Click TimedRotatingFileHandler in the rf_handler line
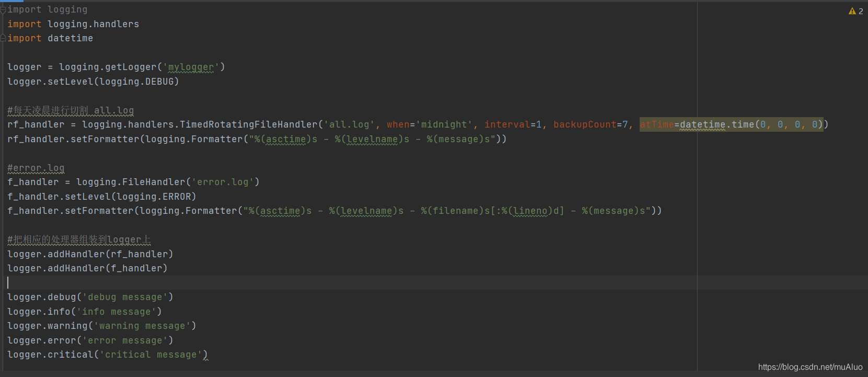 (249, 124)
